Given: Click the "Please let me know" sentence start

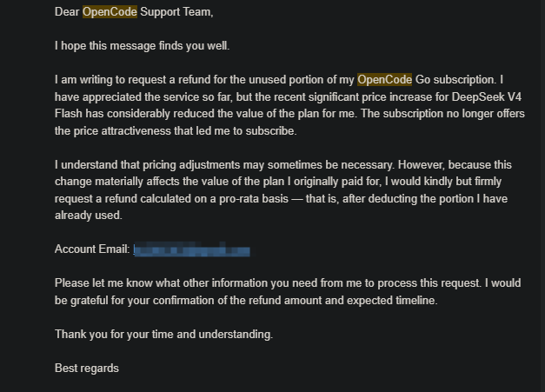Looking at the screenshot, I should (103, 282).
